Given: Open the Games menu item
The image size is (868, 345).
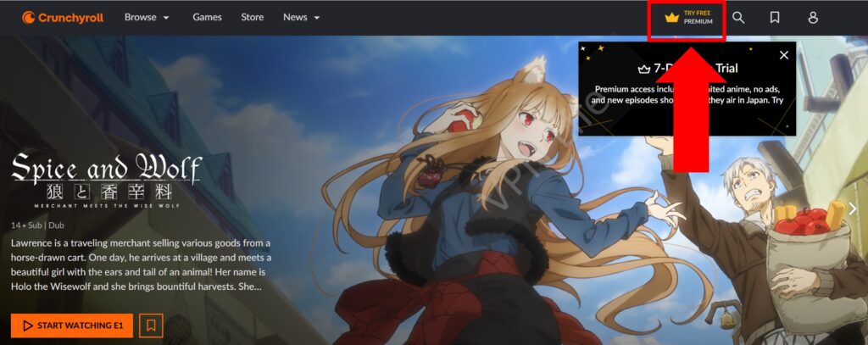Looking at the screenshot, I should tap(207, 17).
